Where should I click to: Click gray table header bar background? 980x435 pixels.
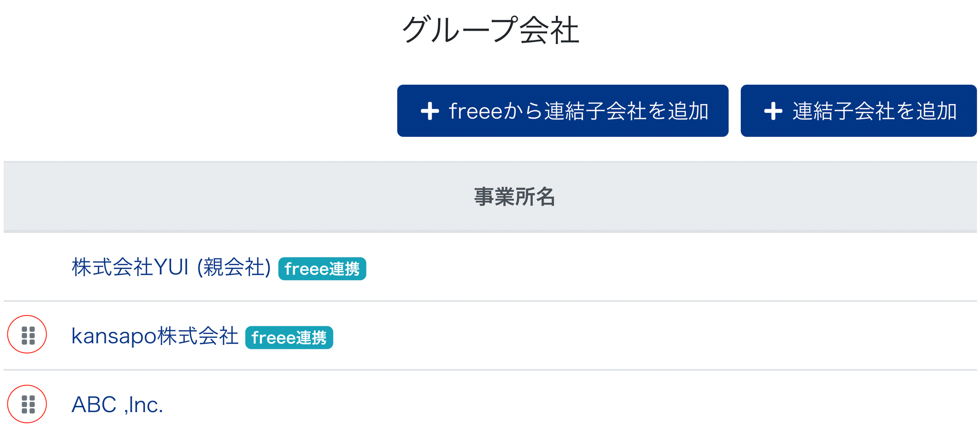click(x=239, y=197)
